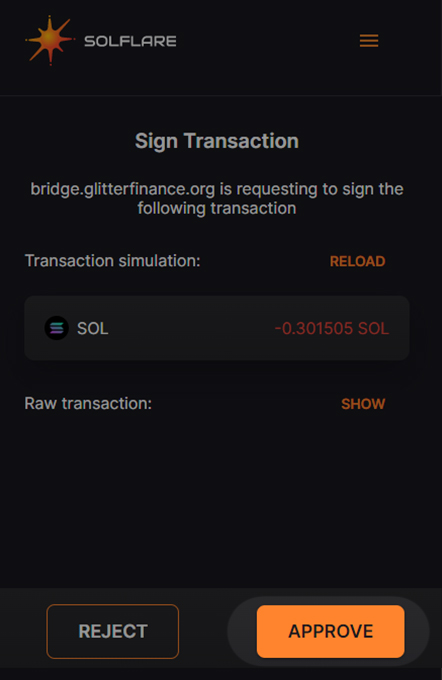442x680 pixels.
Task: Reload the transaction simulation
Action: [357, 261]
